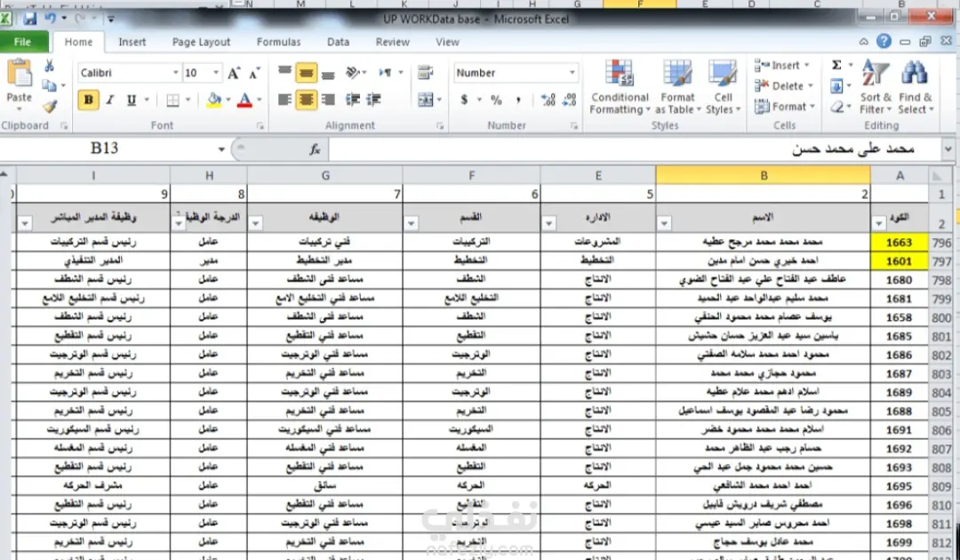Click the Increase Indent icon

tap(373, 100)
